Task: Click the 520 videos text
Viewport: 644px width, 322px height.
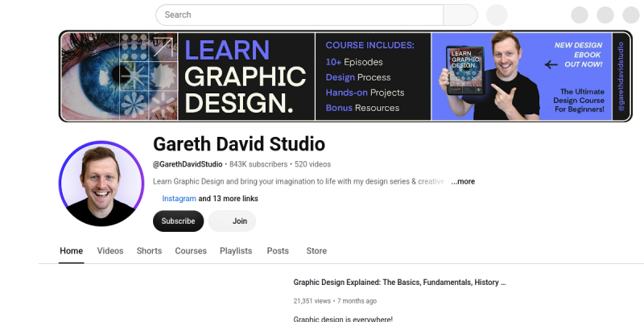Action: click(x=312, y=164)
